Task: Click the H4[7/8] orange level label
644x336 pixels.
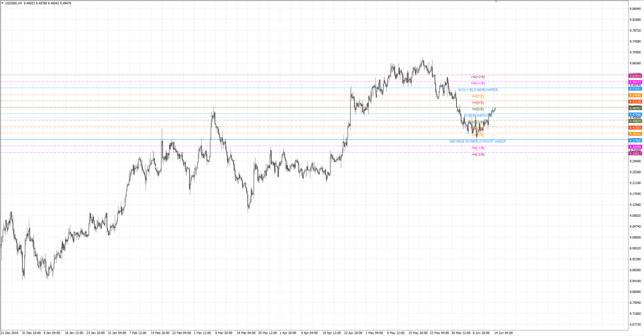Action: tap(478, 96)
